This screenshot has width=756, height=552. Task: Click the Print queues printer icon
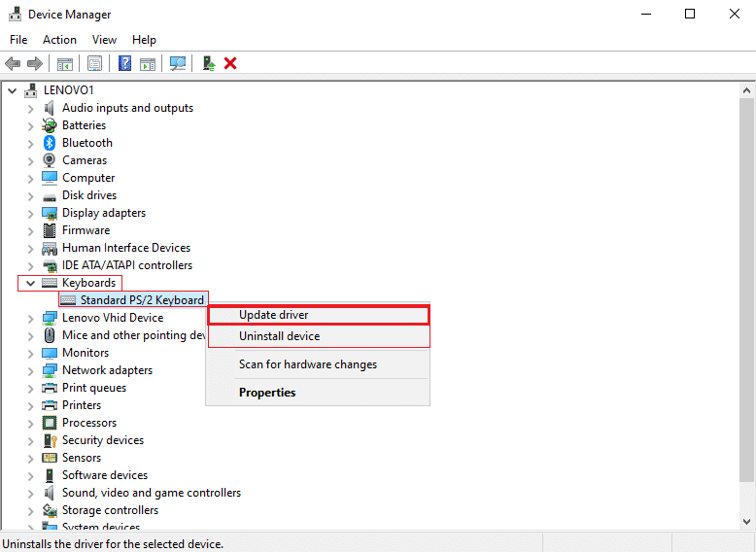pyautogui.click(x=50, y=388)
